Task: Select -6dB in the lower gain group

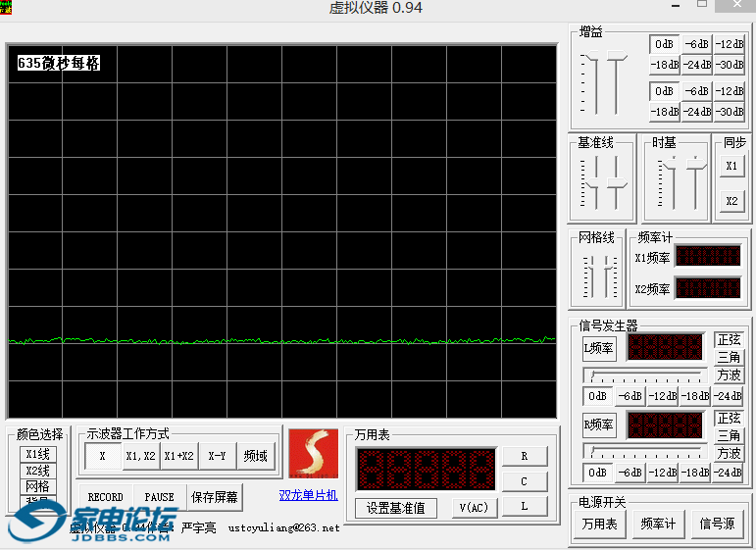Action: coord(697,91)
